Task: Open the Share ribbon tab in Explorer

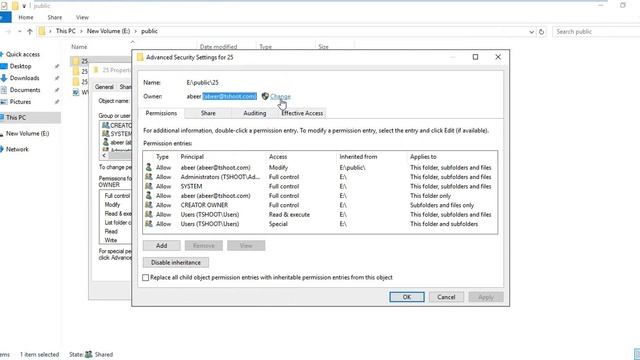Action: coord(55,18)
